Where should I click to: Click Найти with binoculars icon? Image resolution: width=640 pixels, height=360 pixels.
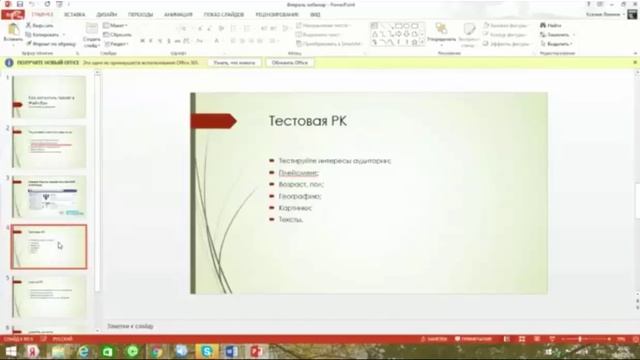pyautogui.click(x=551, y=25)
